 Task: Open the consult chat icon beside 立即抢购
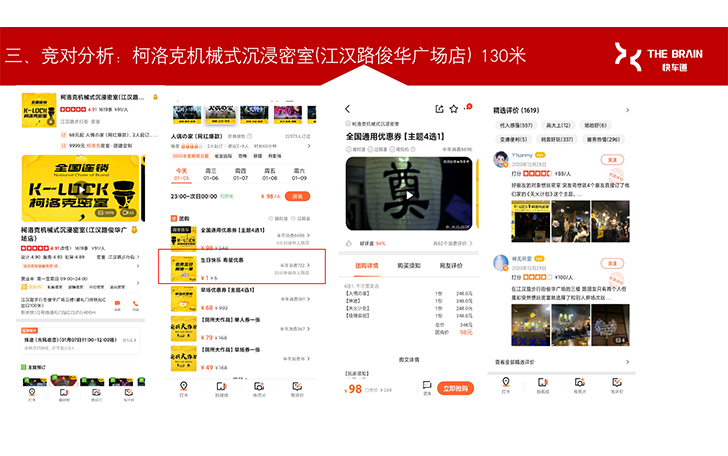(427, 386)
